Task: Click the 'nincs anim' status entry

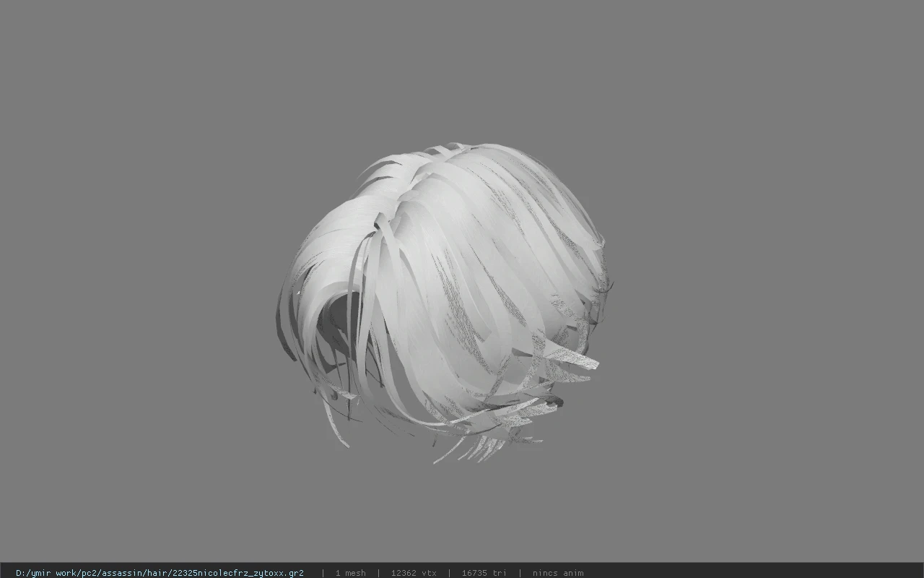Action: point(558,573)
